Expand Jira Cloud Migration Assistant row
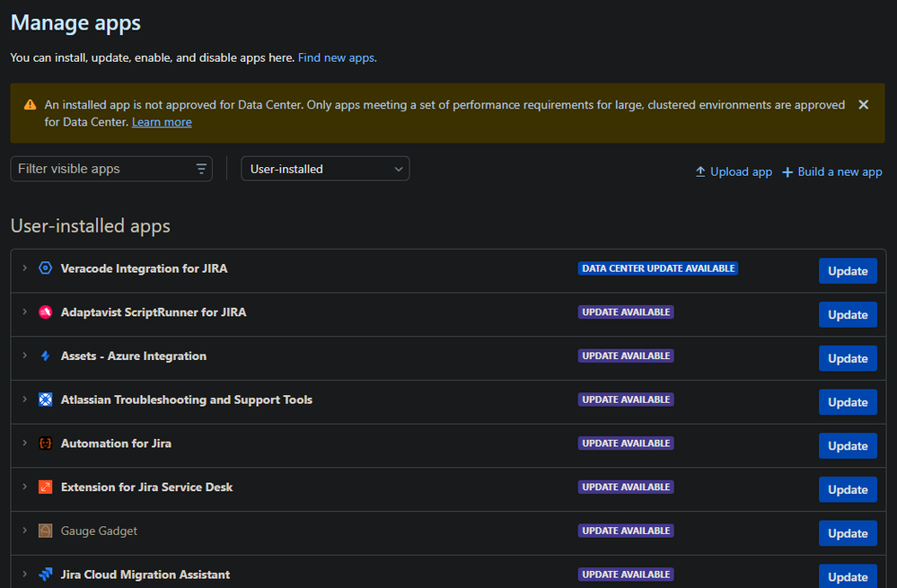 24,574
